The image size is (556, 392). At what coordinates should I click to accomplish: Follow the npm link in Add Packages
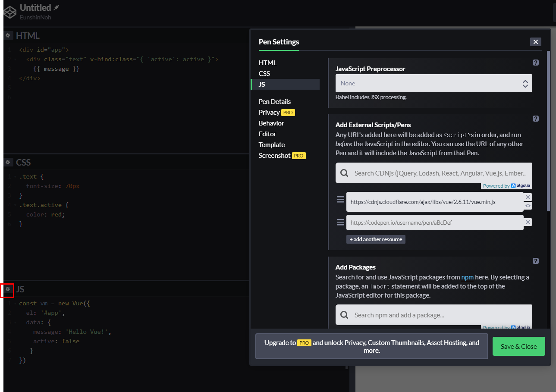pyautogui.click(x=467, y=277)
